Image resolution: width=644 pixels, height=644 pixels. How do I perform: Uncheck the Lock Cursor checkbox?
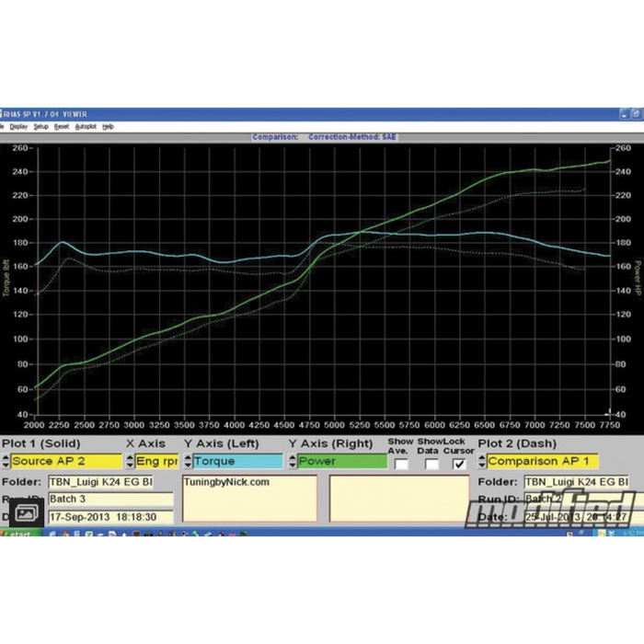(459, 464)
